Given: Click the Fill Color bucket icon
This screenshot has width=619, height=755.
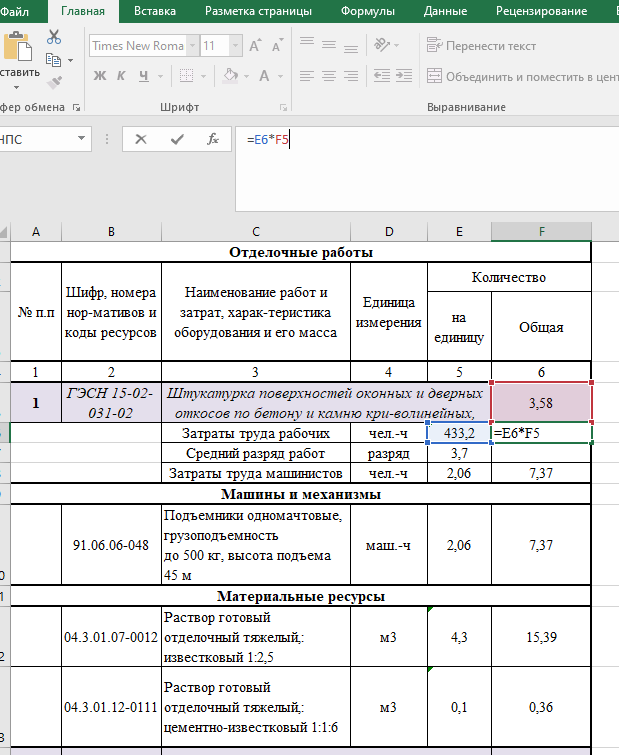Looking at the screenshot, I should pos(231,76).
